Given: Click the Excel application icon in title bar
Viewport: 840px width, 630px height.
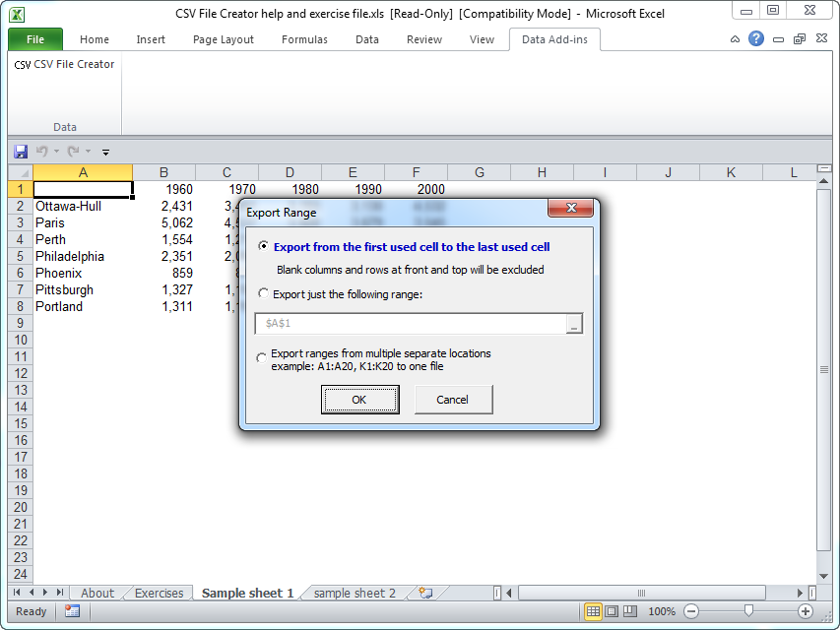Looking at the screenshot, I should (x=17, y=14).
